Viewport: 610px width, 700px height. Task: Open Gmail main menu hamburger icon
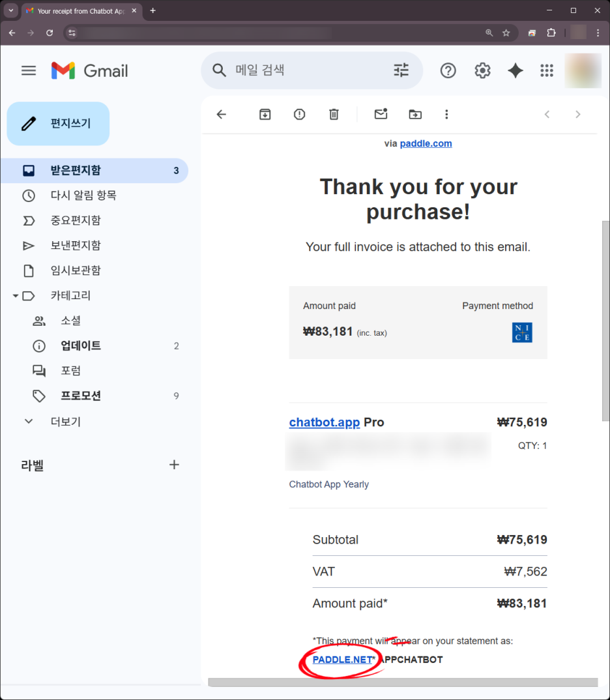(29, 70)
